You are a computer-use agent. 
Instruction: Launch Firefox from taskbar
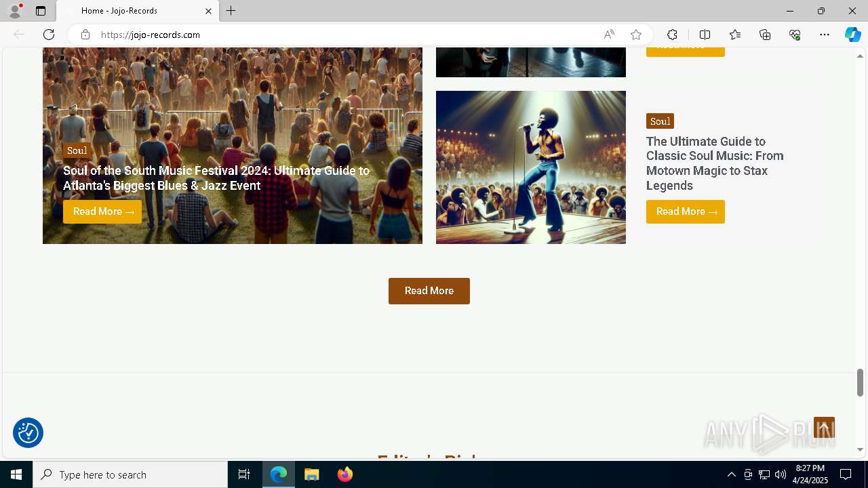(345, 474)
